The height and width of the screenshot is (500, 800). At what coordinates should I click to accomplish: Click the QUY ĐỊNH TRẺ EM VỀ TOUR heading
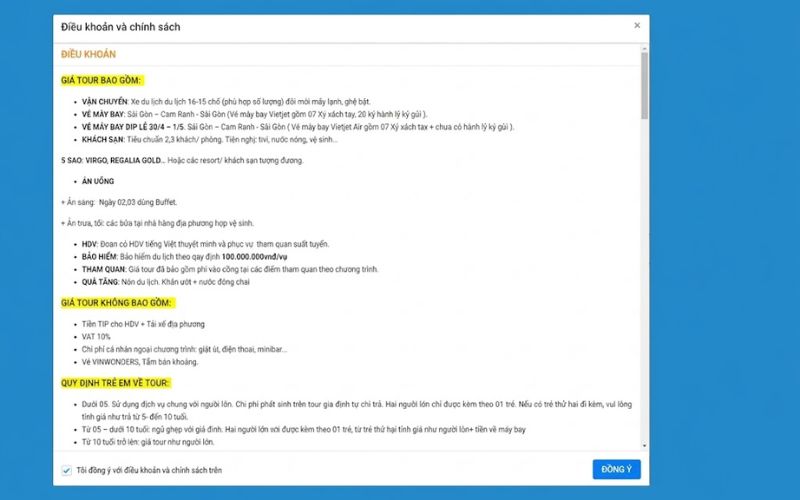point(115,383)
